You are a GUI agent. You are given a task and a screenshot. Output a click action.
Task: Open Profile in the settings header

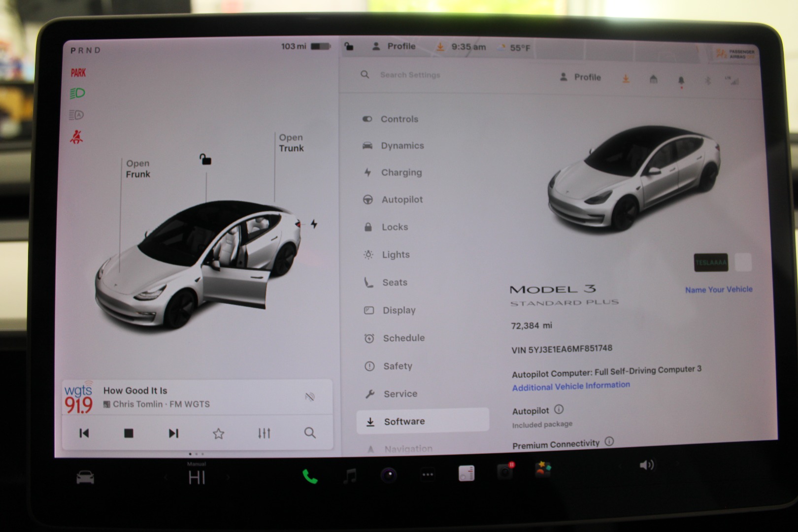tap(580, 77)
